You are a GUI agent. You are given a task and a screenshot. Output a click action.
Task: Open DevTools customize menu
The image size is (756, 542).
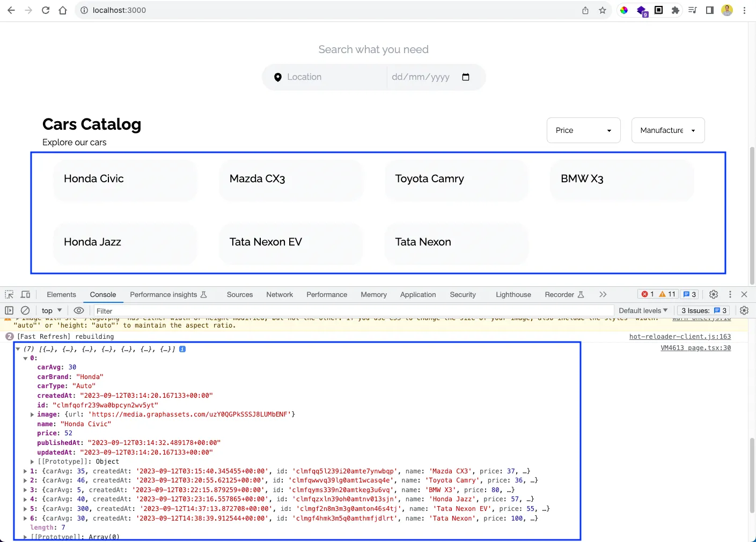tap(730, 294)
